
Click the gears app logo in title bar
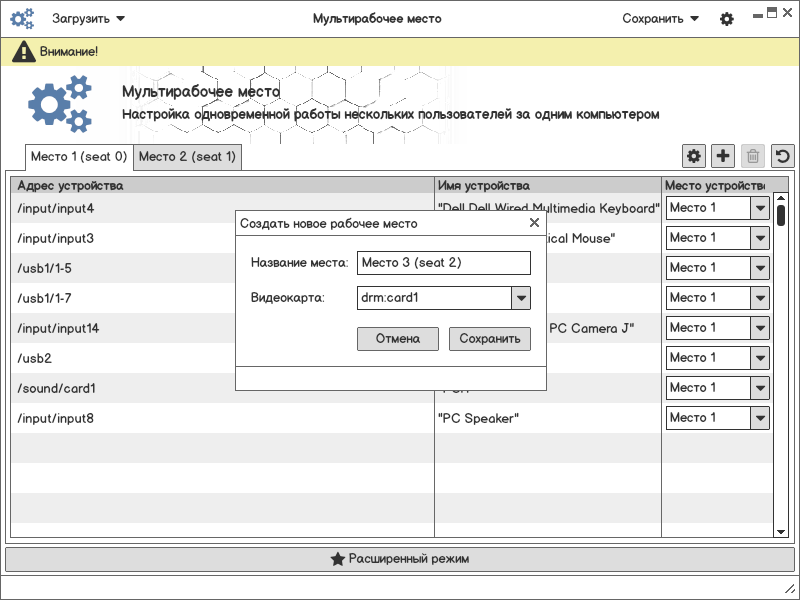tap(22, 18)
